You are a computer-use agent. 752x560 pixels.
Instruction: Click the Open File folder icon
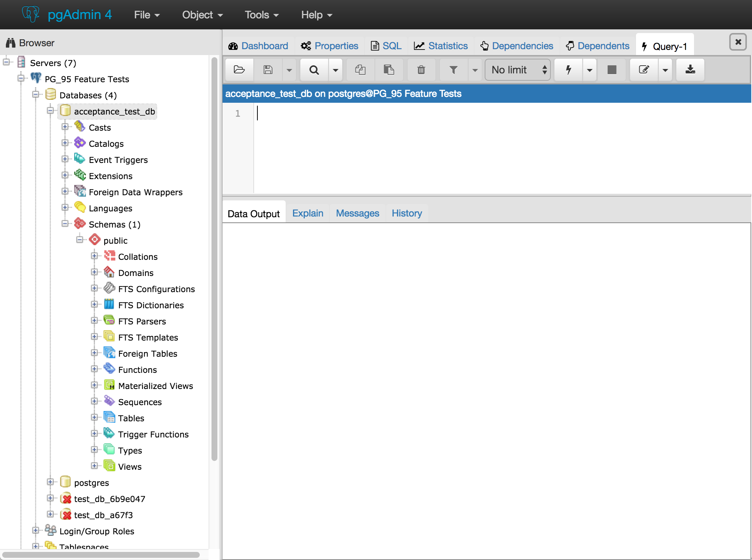[x=239, y=70]
